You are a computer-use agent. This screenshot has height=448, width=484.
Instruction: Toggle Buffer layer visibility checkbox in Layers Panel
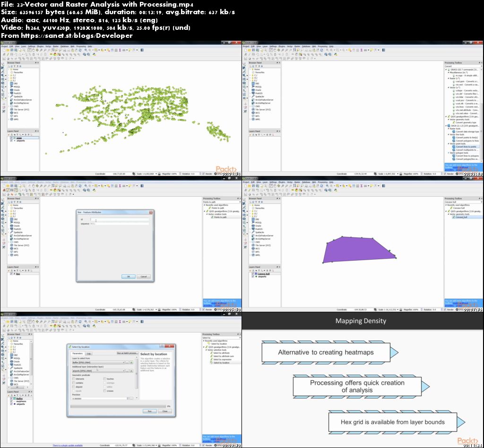point(11,399)
